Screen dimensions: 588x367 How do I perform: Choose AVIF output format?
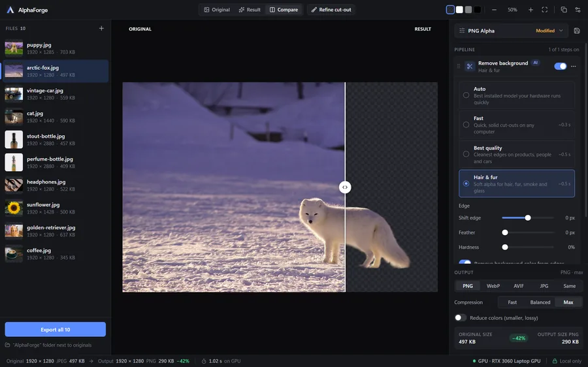coord(519,285)
